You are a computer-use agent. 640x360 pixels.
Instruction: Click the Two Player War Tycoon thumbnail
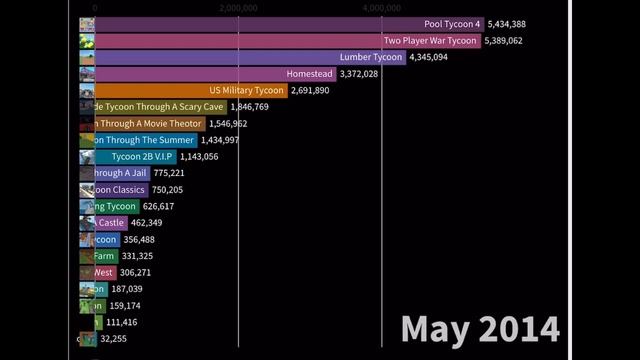pos(87,41)
